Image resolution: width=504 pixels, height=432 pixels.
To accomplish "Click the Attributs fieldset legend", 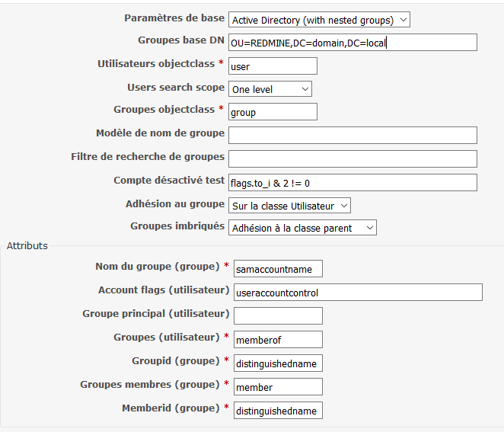I will coord(27,246).
